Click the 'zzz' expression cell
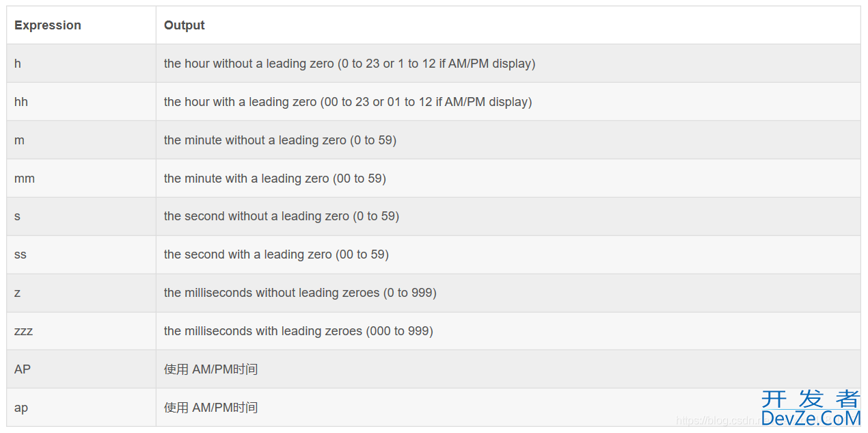868x433 pixels. point(81,331)
